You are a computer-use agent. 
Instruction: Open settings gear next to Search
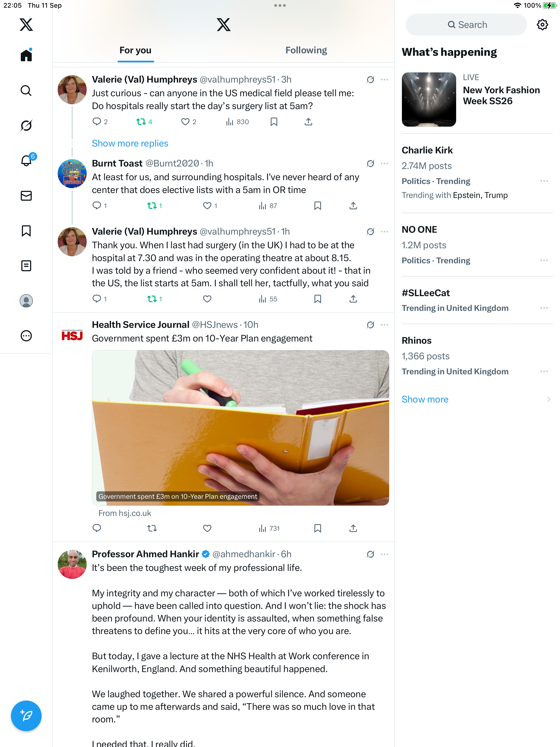click(542, 25)
